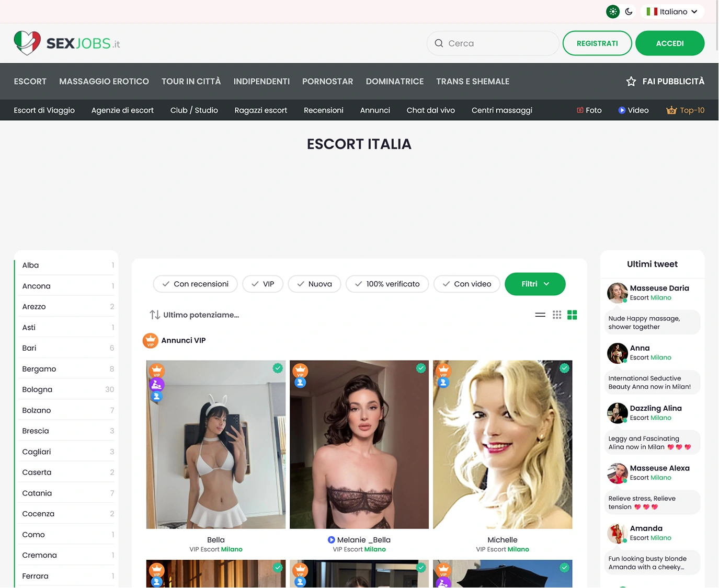719x588 pixels.
Task: Click the profile badge on Michelle's card
Action: coord(443,383)
